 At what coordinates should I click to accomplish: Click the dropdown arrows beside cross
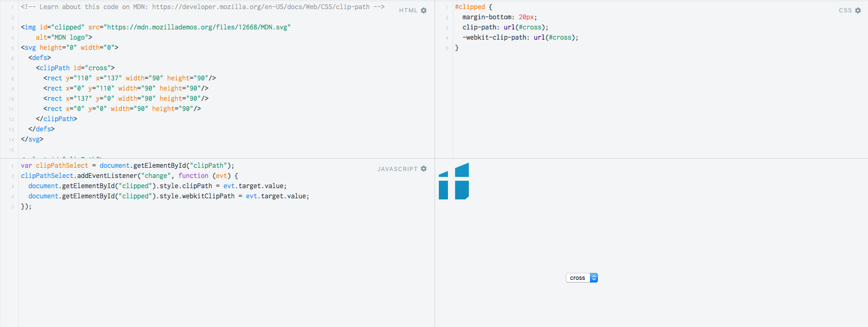click(594, 278)
